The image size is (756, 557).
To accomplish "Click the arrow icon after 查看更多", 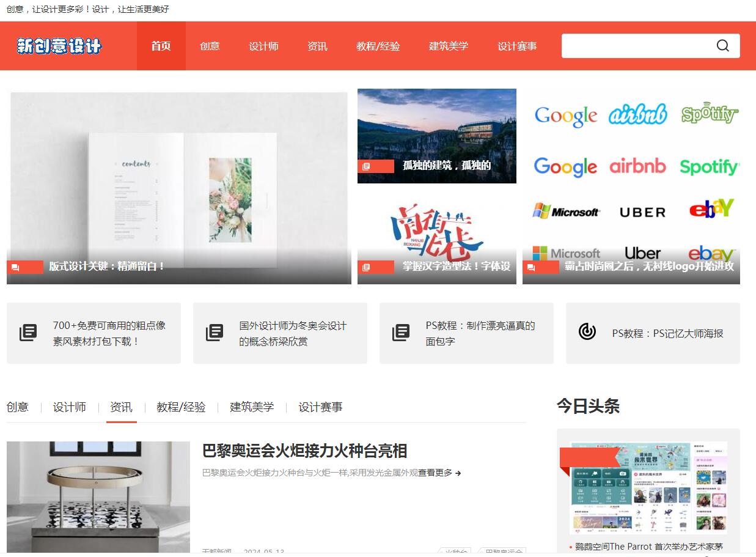I will pyautogui.click(x=458, y=473).
